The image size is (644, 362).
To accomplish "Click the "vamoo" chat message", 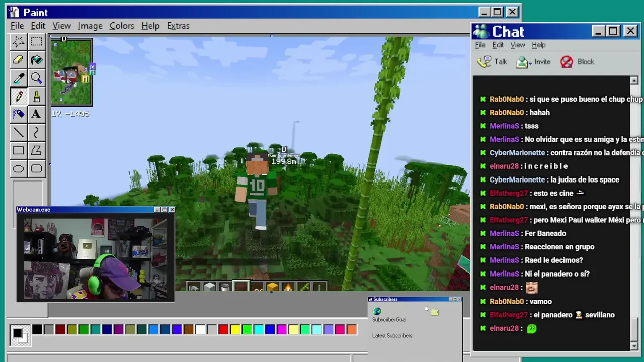I will 541,301.
